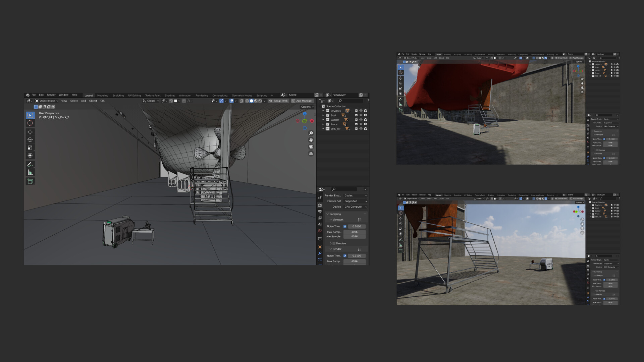
Task: Uncheck the Drydock collection checkbox
Action: click(356, 111)
